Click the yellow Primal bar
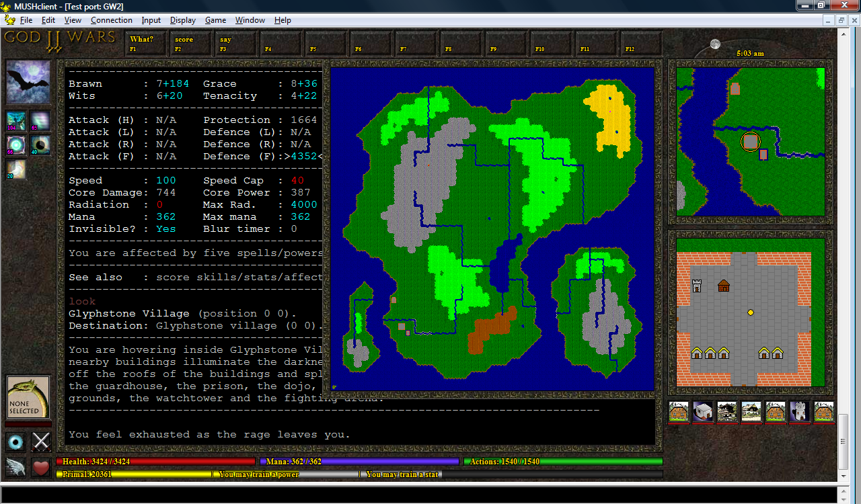861x504 pixels. (x=133, y=474)
